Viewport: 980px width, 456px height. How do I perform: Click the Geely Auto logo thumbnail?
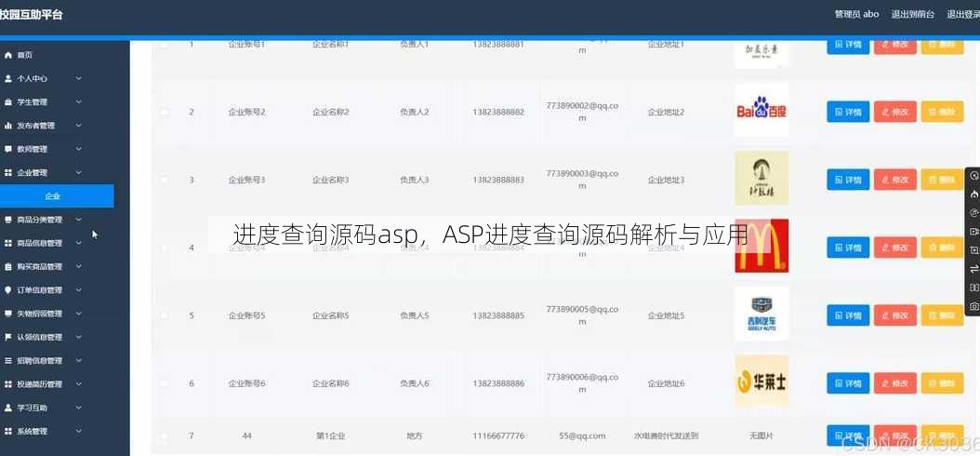[761, 314]
